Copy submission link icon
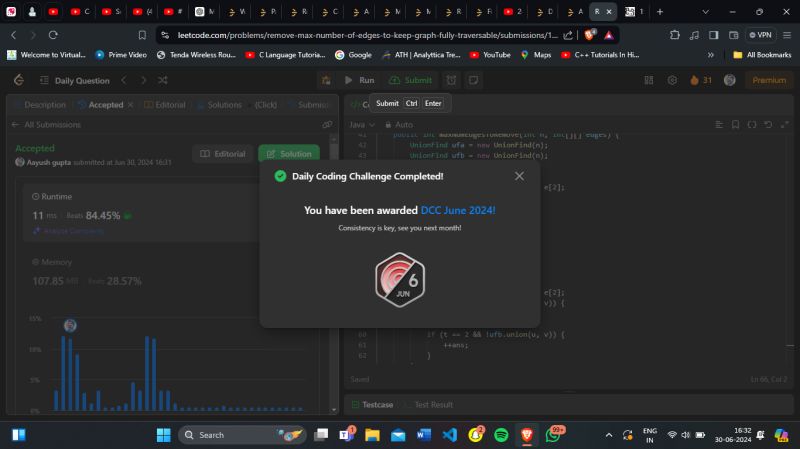The width and height of the screenshot is (800, 449). click(x=327, y=124)
